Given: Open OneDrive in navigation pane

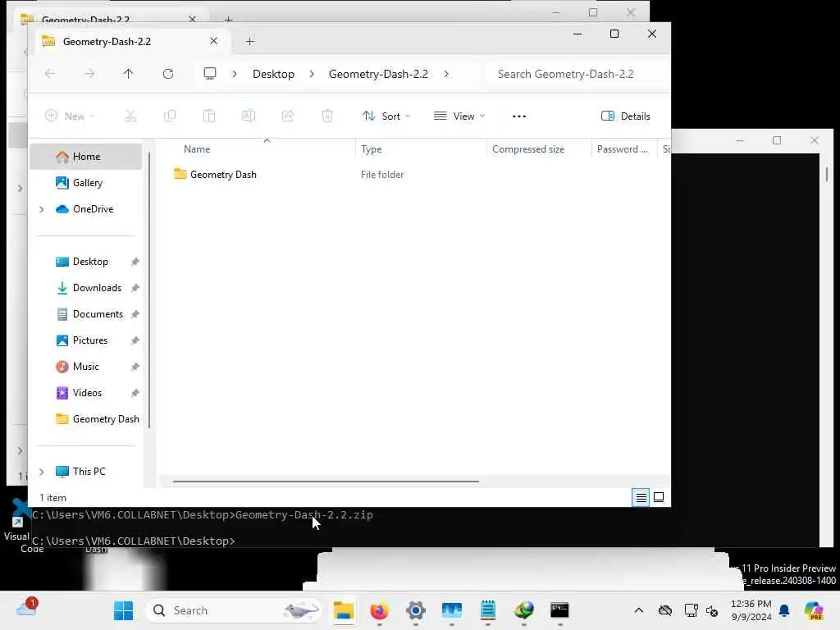Looking at the screenshot, I should pyautogui.click(x=92, y=209).
